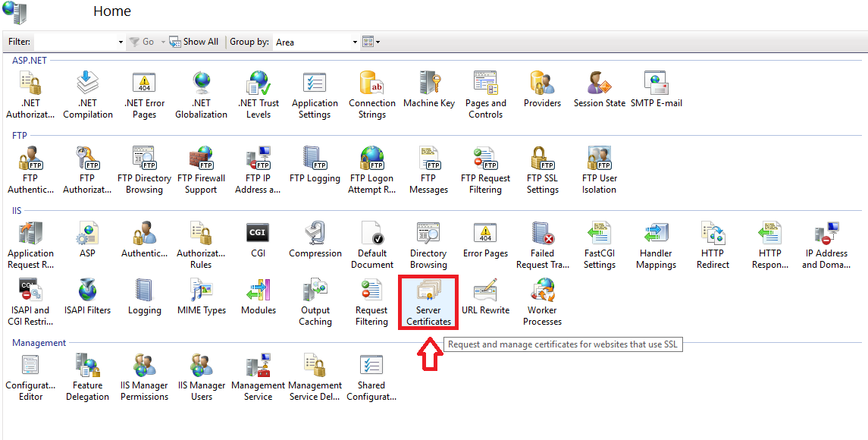
Task: Open the Filter dropdown arrow
Action: coord(121,42)
